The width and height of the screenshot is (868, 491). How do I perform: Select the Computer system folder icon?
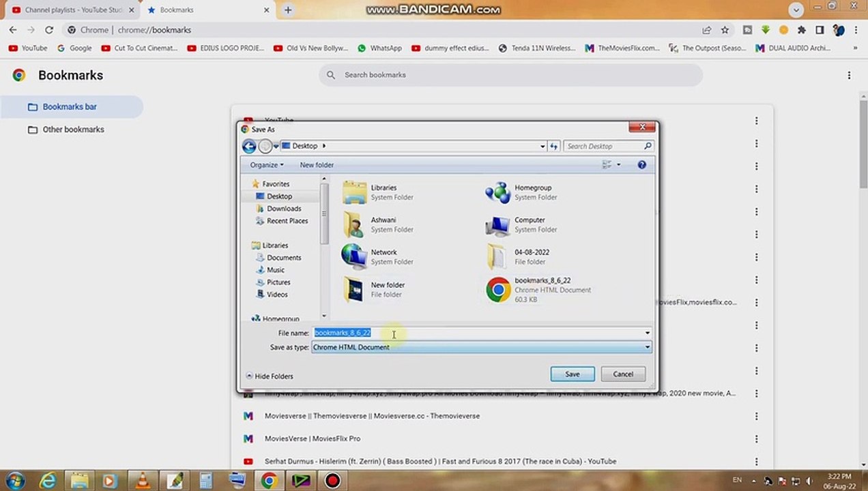(x=498, y=225)
